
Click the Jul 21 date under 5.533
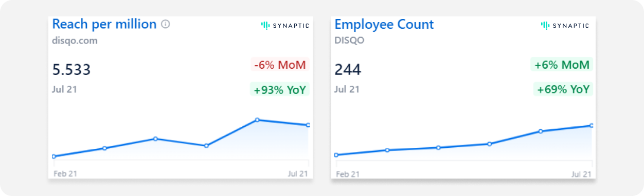coord(64,89)
